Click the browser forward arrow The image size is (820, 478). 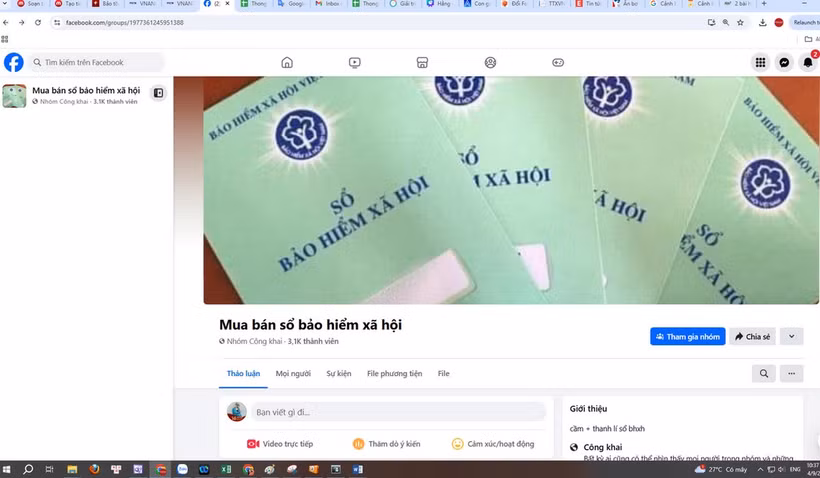[x=21, y=22]
